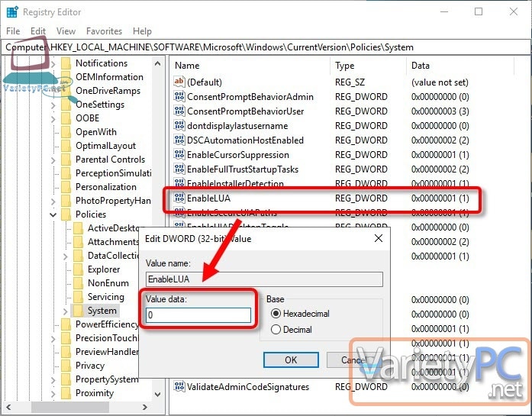Expand the Notifications tree node

point(53,64)
